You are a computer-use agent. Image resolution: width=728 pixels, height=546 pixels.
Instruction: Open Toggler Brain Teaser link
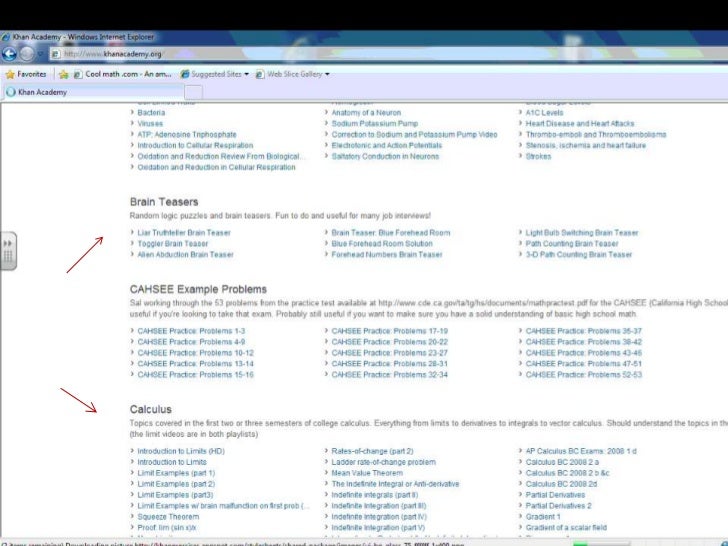click(173, 244)
